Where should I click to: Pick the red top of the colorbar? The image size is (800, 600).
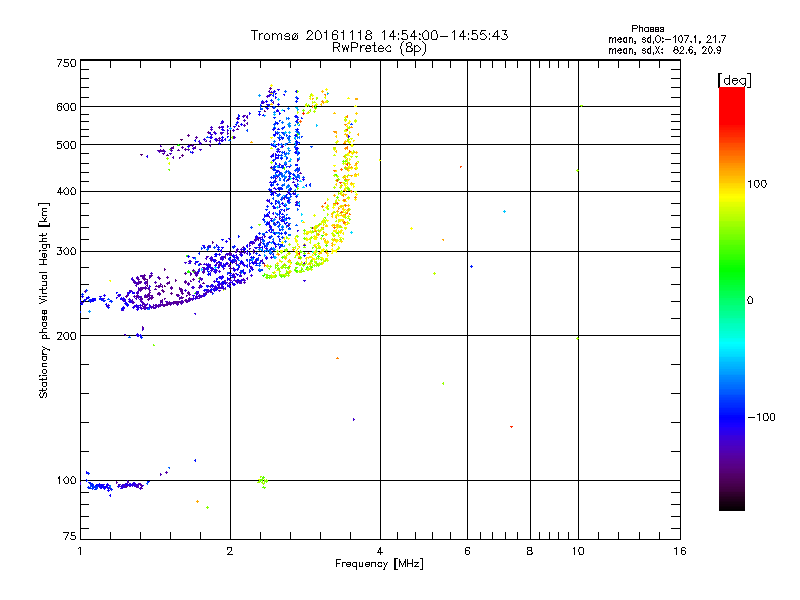[x=731, y=93]
